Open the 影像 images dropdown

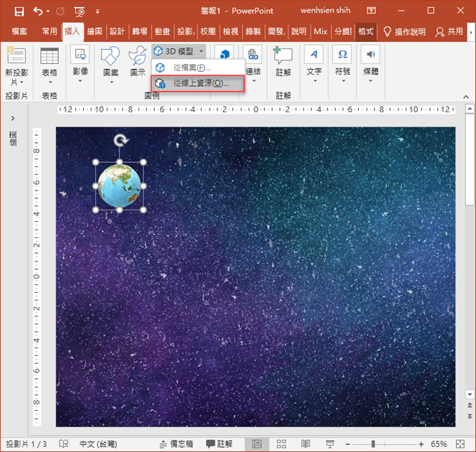click(x=80, y=64)
